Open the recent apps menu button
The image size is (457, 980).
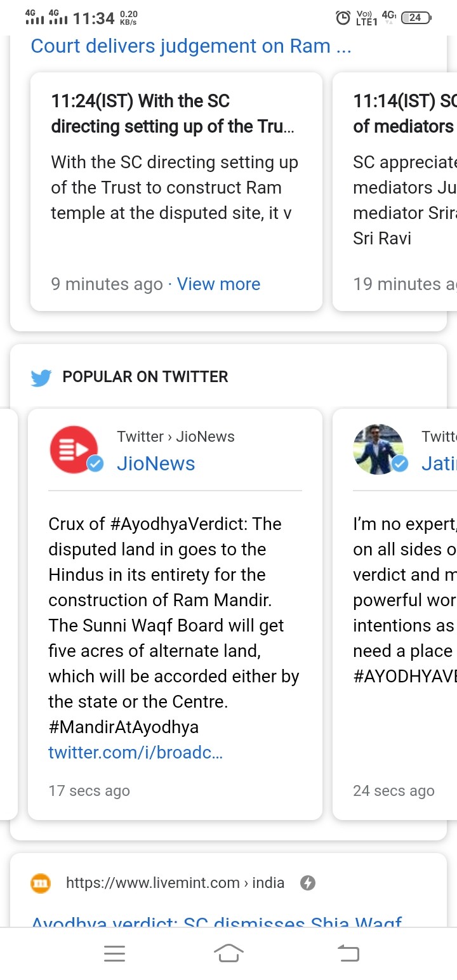[114, 953]
